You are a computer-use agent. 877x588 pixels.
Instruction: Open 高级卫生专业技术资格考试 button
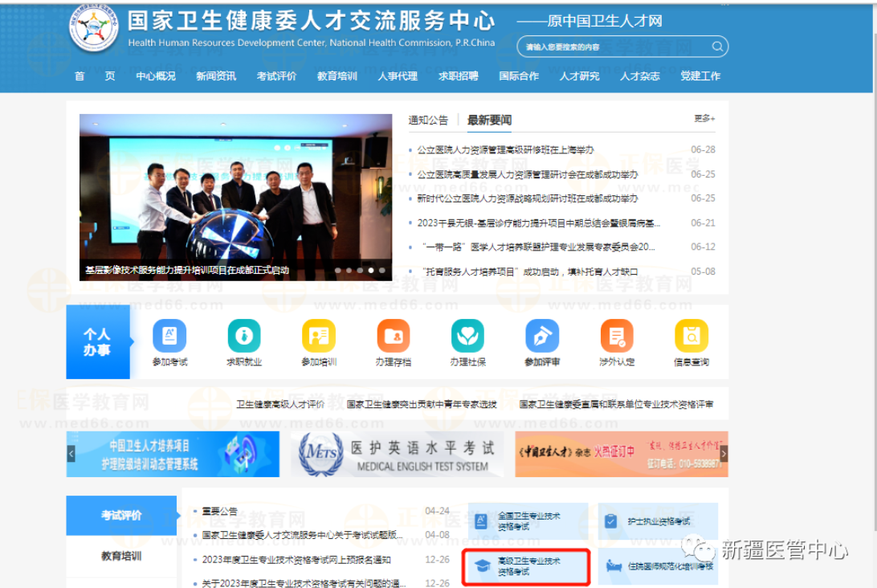point(527,566)
